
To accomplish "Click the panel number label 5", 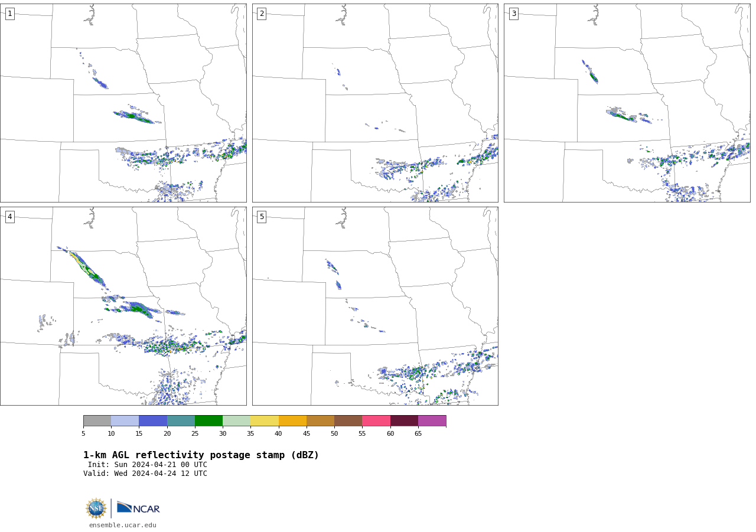I will [x=262, y=217].
